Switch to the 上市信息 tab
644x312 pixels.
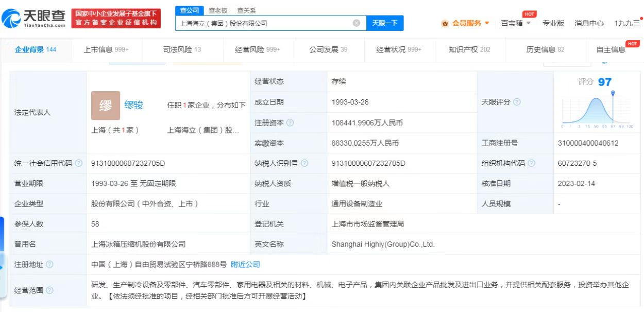[106, 49]
